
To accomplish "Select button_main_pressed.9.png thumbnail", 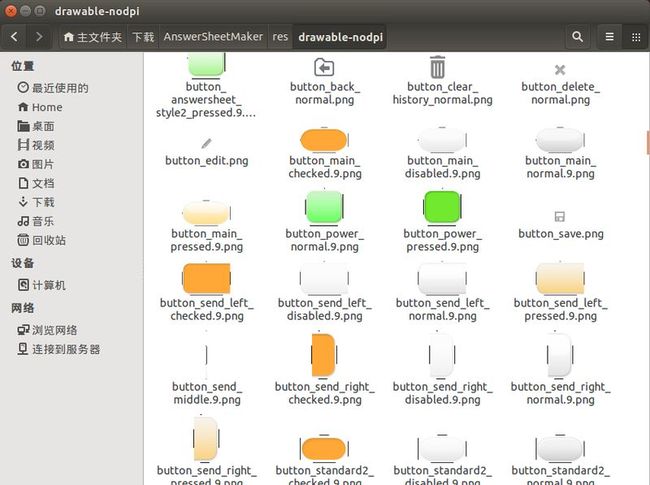I will (206, 213).
